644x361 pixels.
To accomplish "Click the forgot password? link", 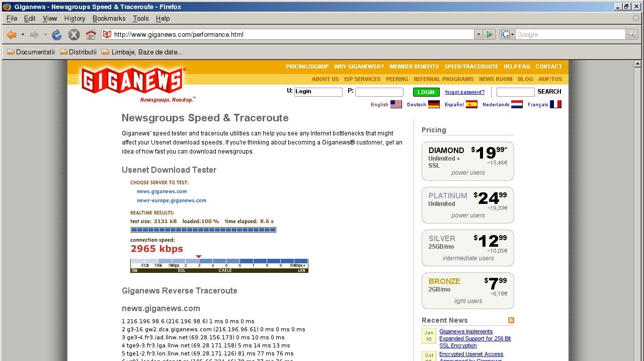I will pyautogui.click(x=465, y=92).
